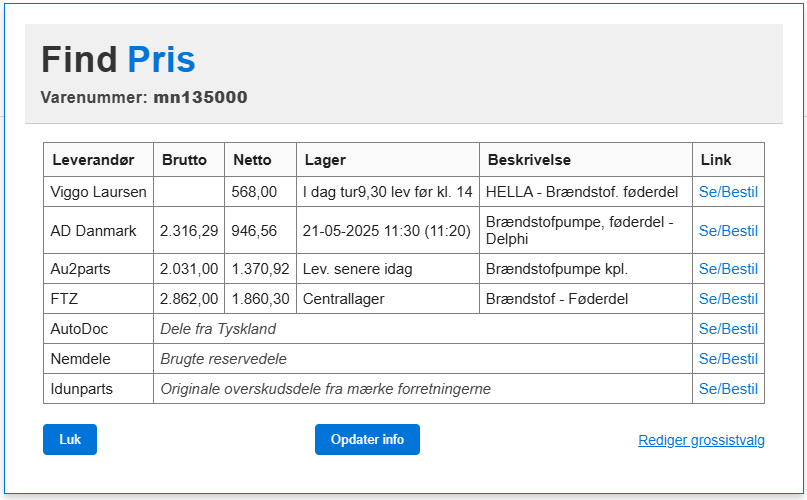Image resolution: width=807 pixels, height=500 pixels.
Task: Open Rediger grossistvalg link
Action: click(701, 440)
